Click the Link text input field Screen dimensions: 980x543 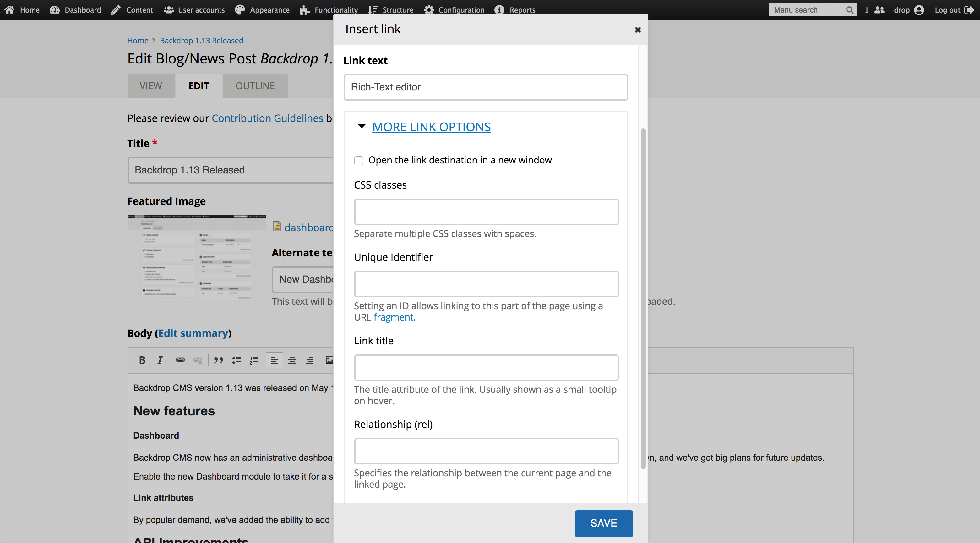[485, 87]
